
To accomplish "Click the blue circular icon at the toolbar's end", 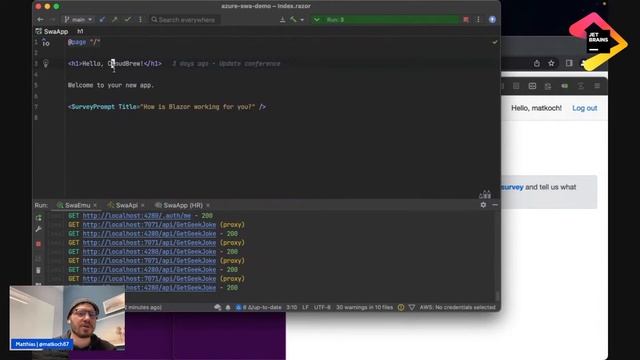I will point(492,20).
